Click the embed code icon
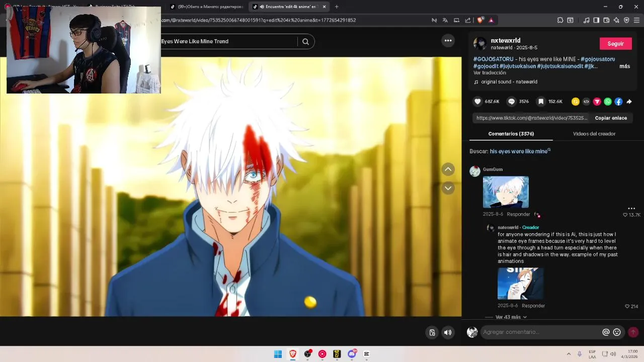The image size is (644, 362). point(586,102)
